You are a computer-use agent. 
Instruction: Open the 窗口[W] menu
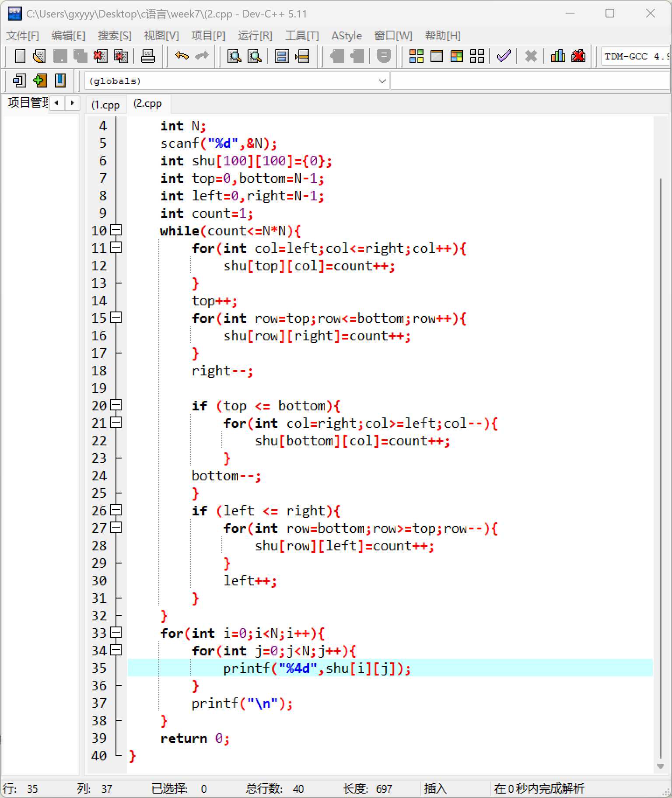coord(393,35)
